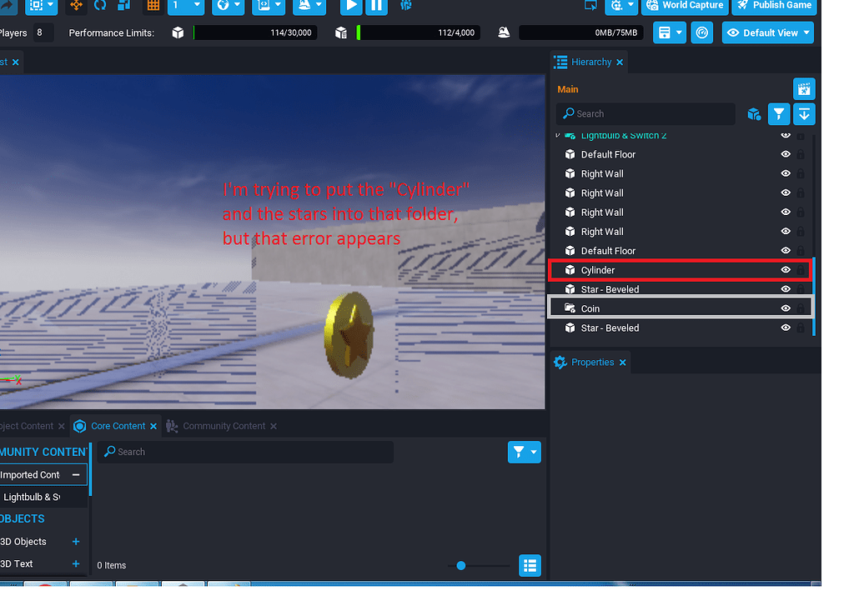Open the script tools dropdown
Viewport: 854px width, 616px height.
click(x=269, y=6)
